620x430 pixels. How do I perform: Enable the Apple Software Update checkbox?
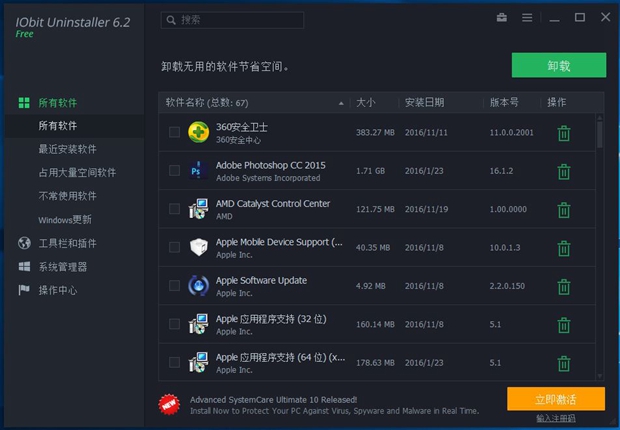point(174,286)
